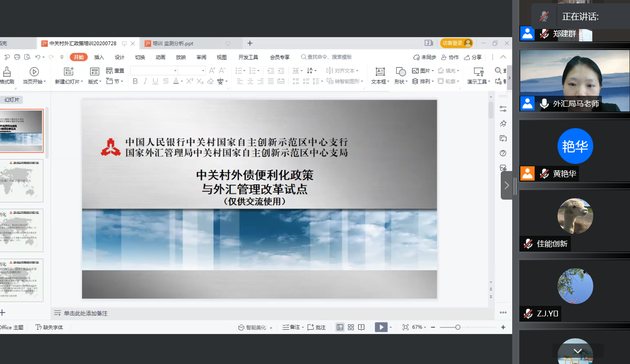630x364 pixels.
Task: Open the Transitions (切换) ribbon tab
Action: tap(140, 57)
